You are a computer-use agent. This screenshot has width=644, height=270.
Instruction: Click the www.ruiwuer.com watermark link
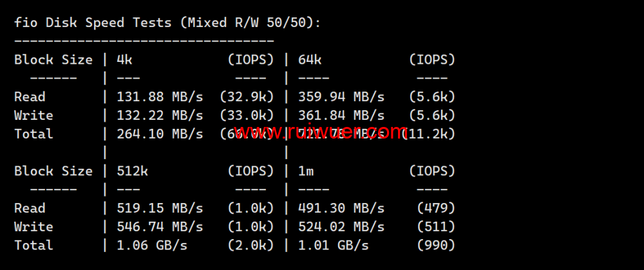(319, 133)
